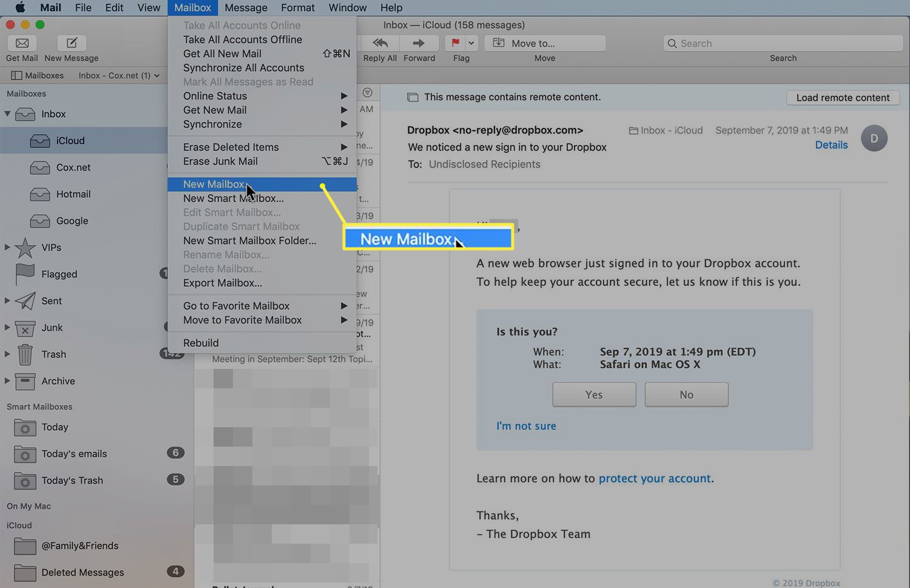Select Take All Accounts Offline
Viewport: 910px width, 588px height.
[x=262, y=39]
